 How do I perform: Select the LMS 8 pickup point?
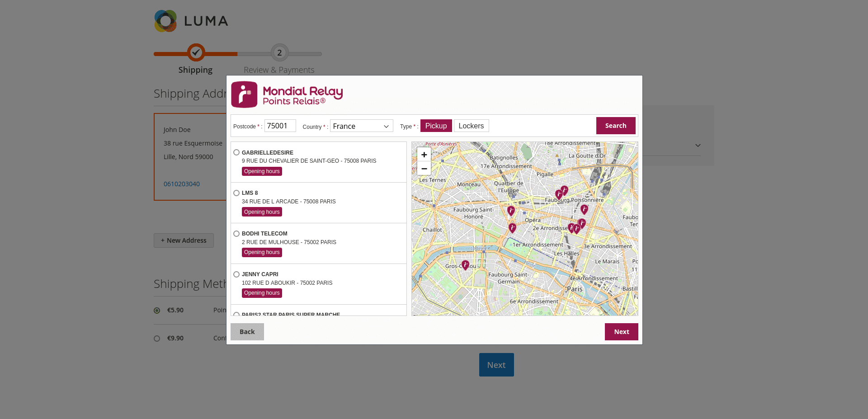[x=236, y=193]
